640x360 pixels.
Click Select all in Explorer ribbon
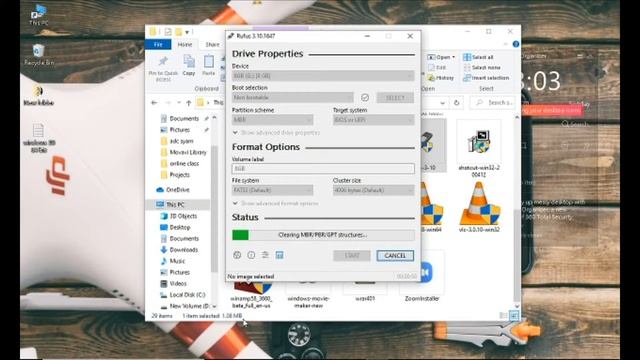coord(478,57)
